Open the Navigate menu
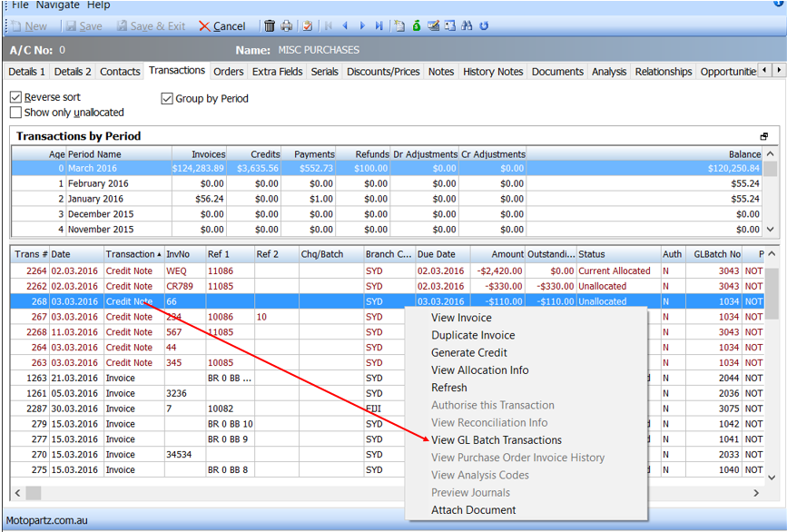This screenshot has height=532, width=787. tap(58, 5)
